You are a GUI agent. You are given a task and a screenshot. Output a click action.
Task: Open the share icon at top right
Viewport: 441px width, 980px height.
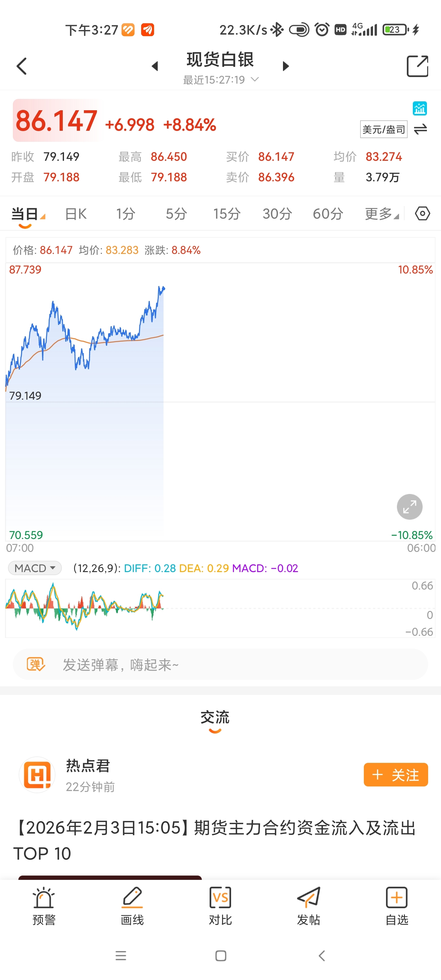tap(417, 66)
